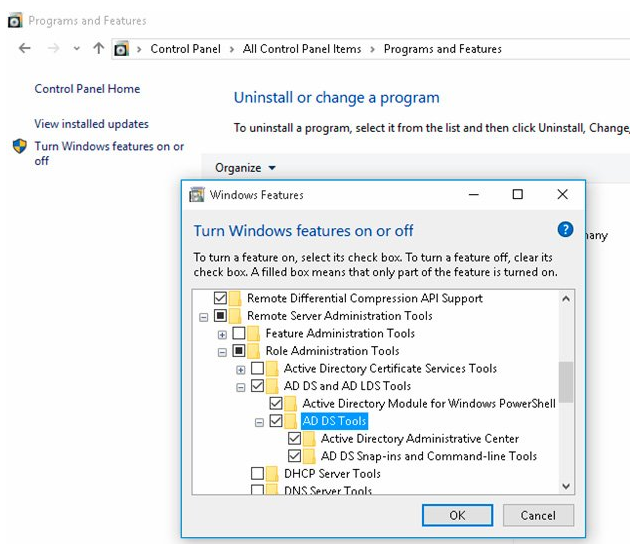Click the Control Panel icon in address bar

coord(122,49)
